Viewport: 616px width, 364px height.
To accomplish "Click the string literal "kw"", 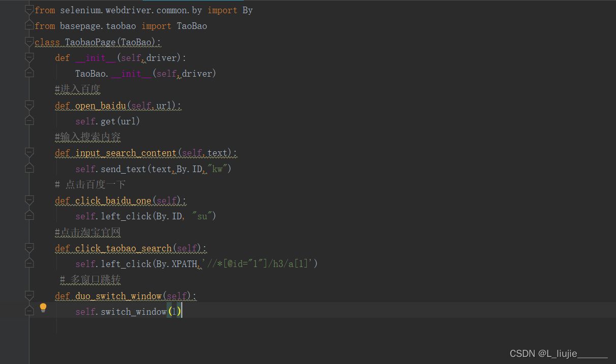I will tap(217, 169).
